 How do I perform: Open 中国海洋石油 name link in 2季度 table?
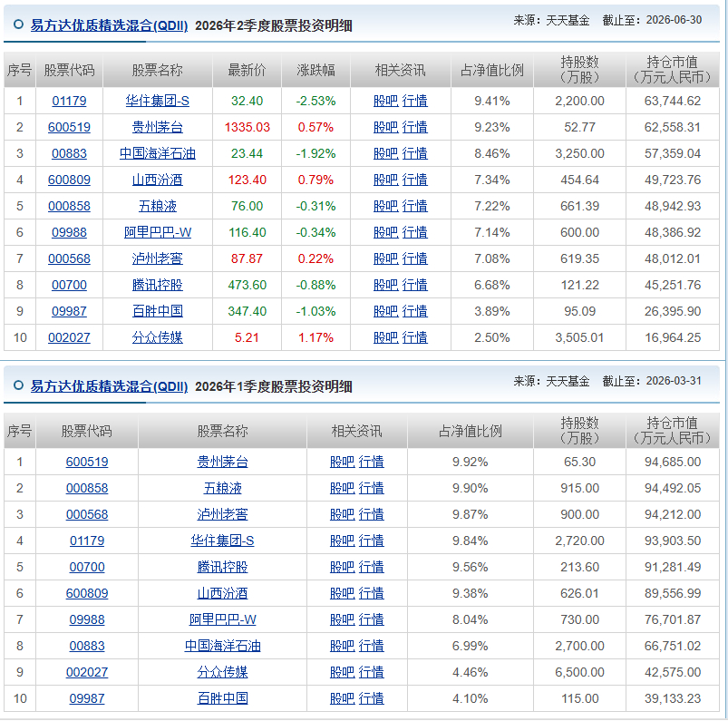158,153
